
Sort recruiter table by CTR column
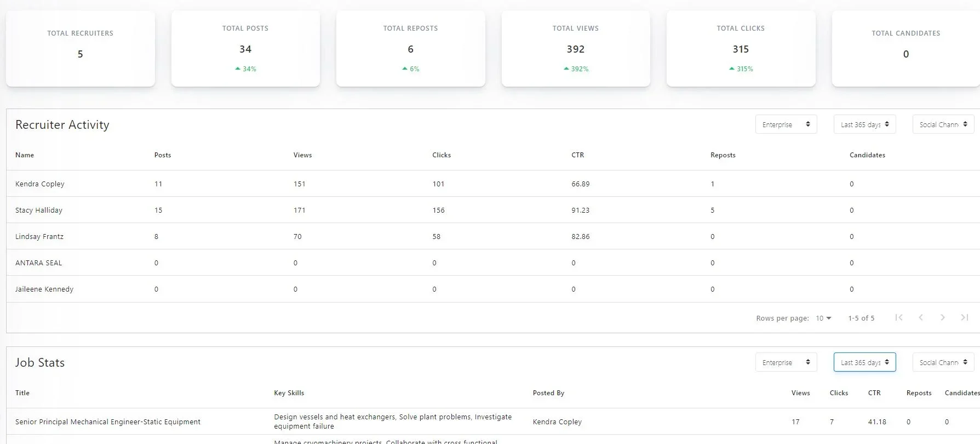[x=577, y=155]
